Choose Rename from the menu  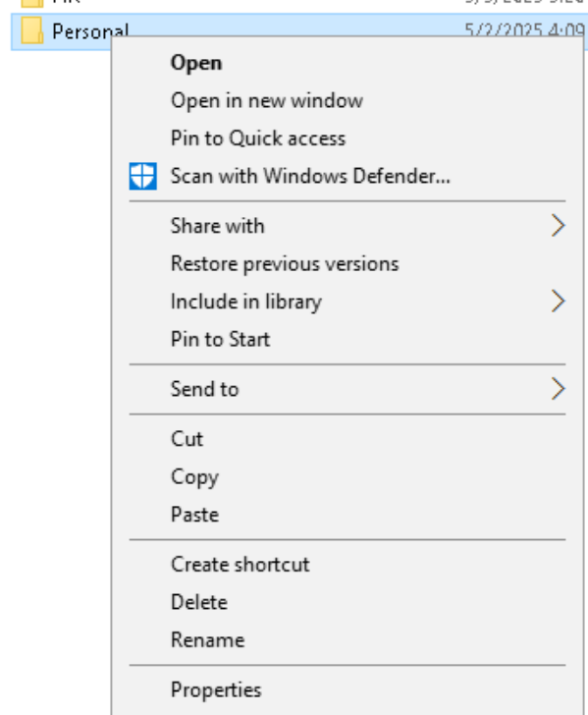click(208, 640)
